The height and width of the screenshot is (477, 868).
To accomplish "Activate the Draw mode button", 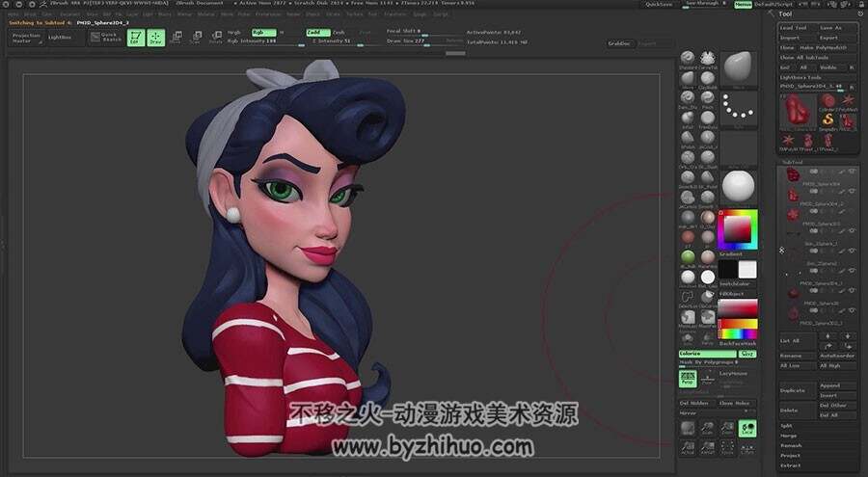I will click(155, 38).
